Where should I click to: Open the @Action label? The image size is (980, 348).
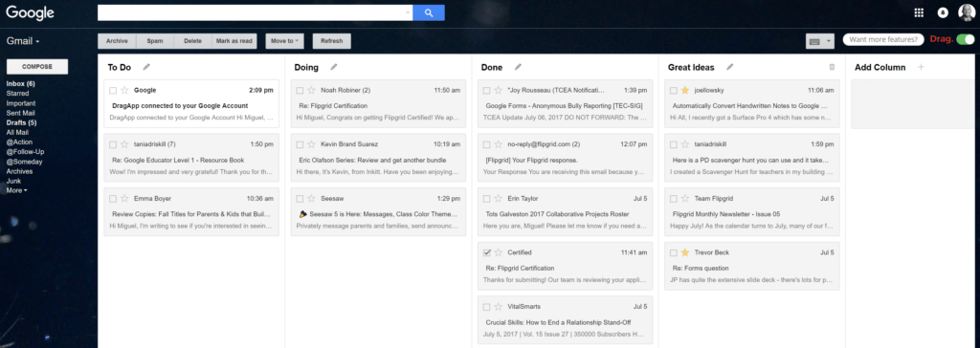point(19,141)
